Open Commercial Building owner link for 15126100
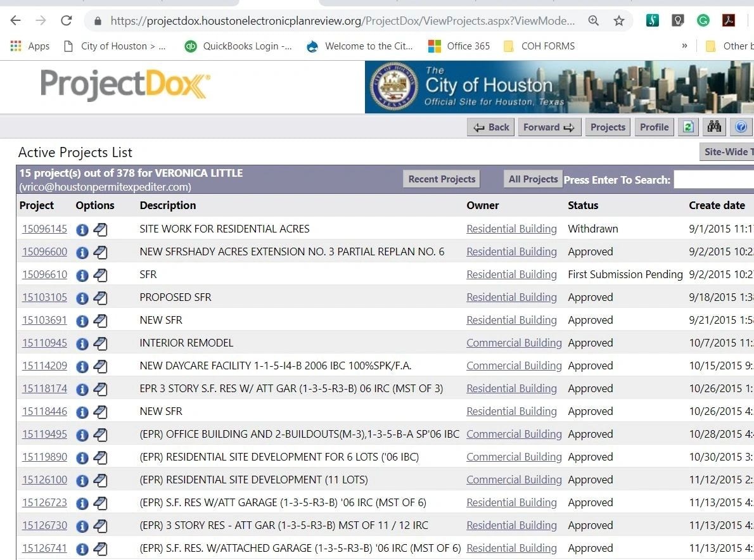This screenshot has height=560, width=754. pyautogui.click(x=514, y=480)
